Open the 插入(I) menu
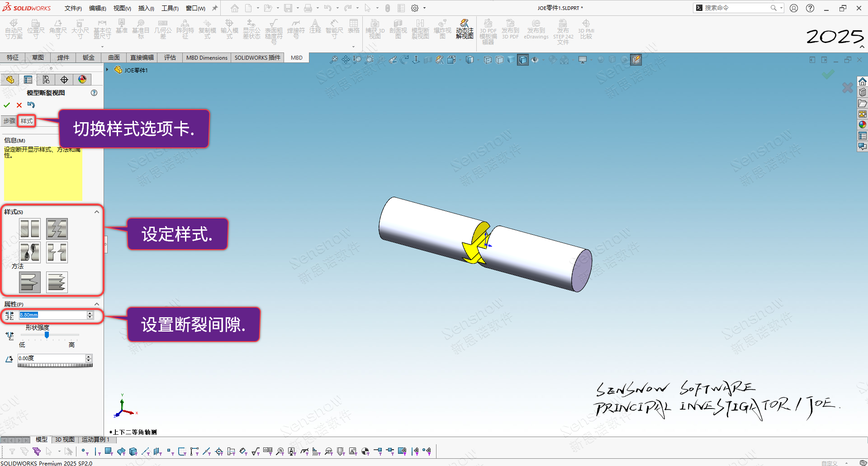Image resolution: width=868 pixels, height=466 pixels. [x=146, y=8]
